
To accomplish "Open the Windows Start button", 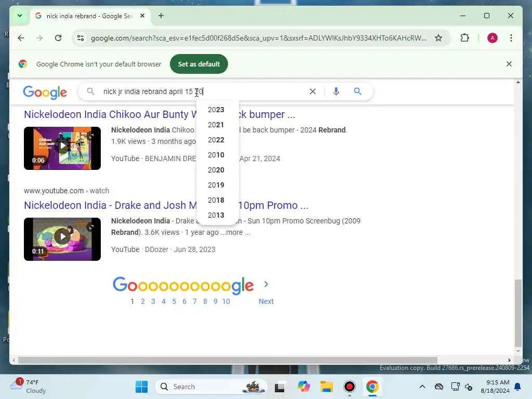I will [x=141, y=387].
